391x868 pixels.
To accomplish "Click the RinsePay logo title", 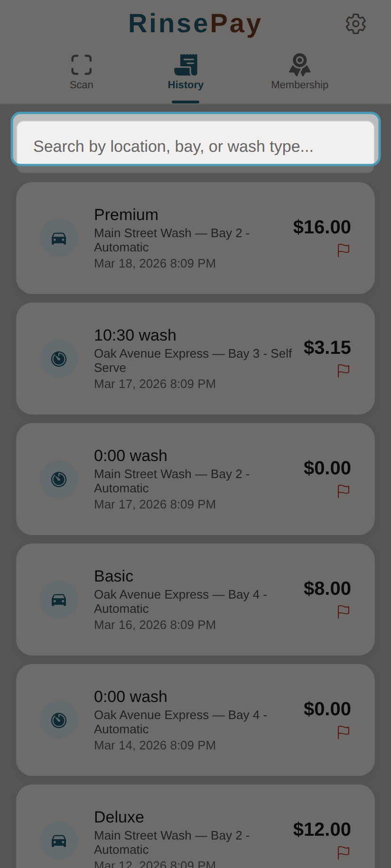I will [x=195, y=24].
